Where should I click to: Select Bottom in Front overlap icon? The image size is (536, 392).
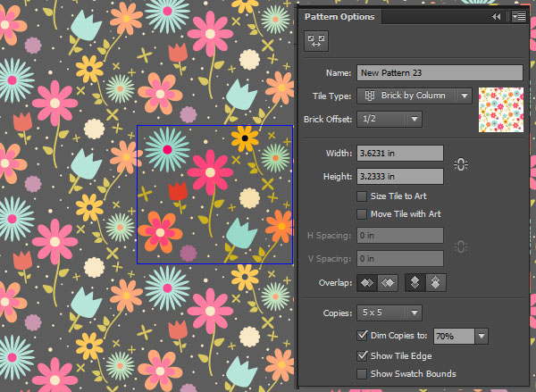(x=436, y=283)
